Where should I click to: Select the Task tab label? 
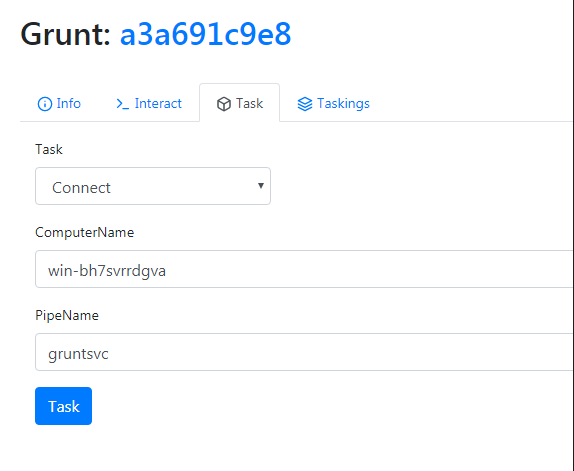[249, 104]
